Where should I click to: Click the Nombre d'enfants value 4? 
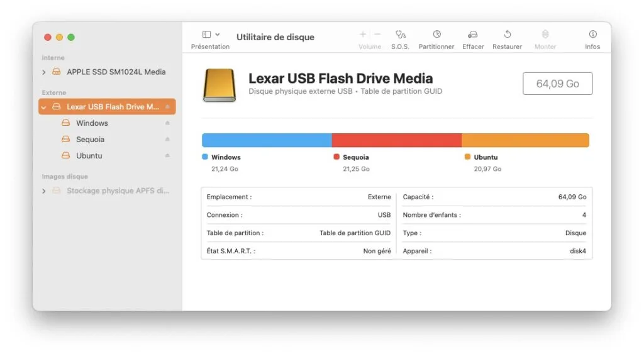[x=584, y=215]
